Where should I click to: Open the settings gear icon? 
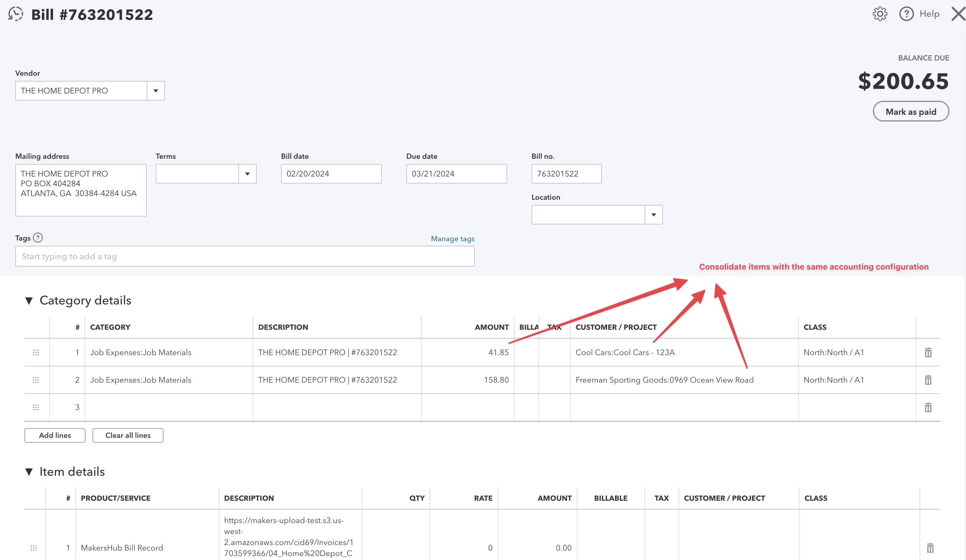coord(880,14)
